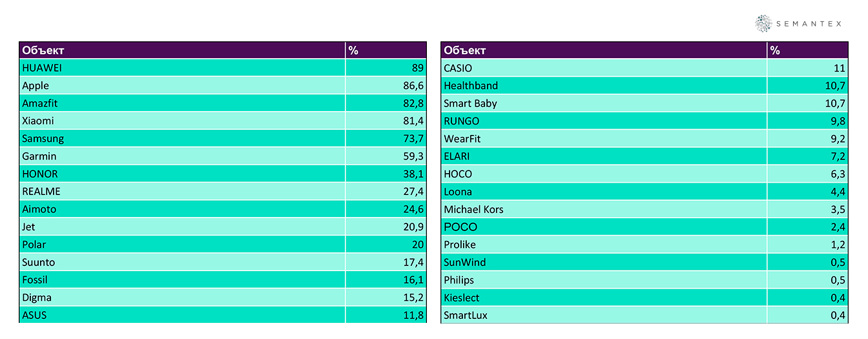Screen dimensions: 868x339
Task: Click the % column header above CASIO's value
Action: 775,50
